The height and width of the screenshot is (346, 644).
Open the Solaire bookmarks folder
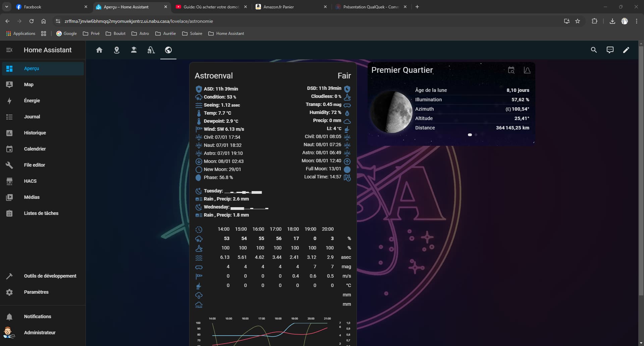pos(192,34)
